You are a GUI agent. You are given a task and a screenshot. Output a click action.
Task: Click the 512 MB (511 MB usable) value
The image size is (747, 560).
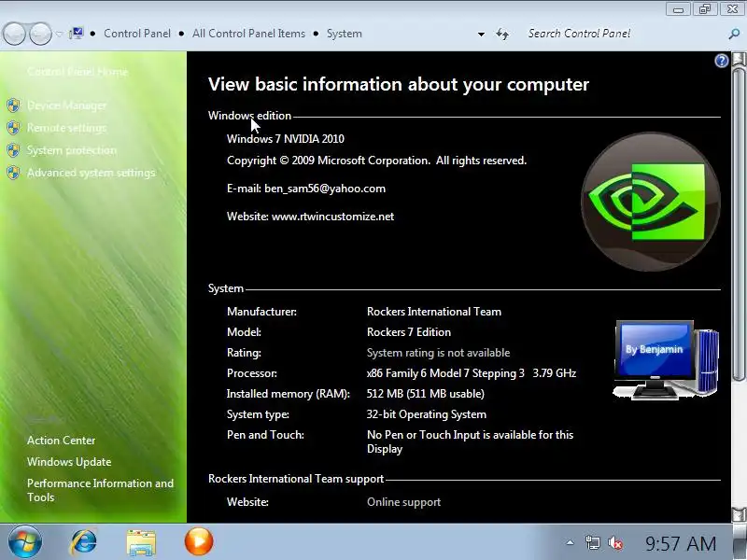(426, 394)
